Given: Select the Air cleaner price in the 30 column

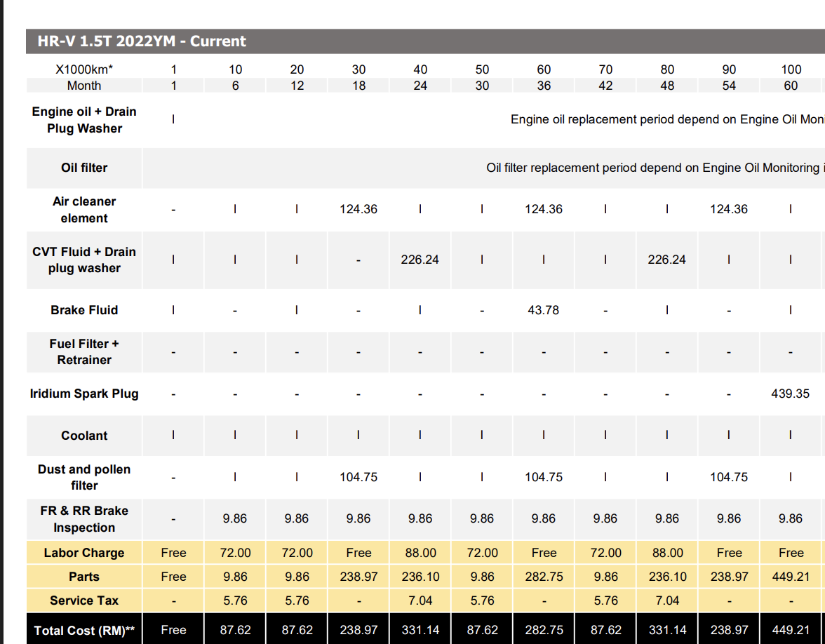Looking at the screenshot, I should click(358, 209).
